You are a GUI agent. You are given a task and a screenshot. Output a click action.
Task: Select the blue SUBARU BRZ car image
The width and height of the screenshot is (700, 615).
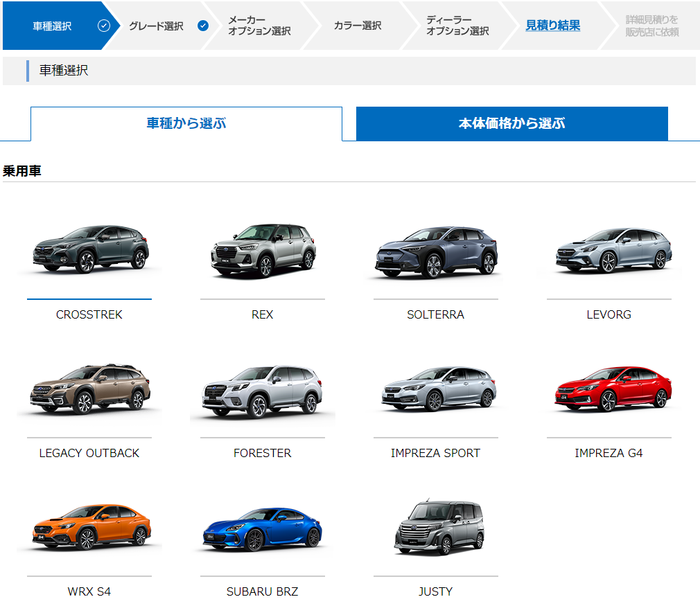click(x=263, y=529)
